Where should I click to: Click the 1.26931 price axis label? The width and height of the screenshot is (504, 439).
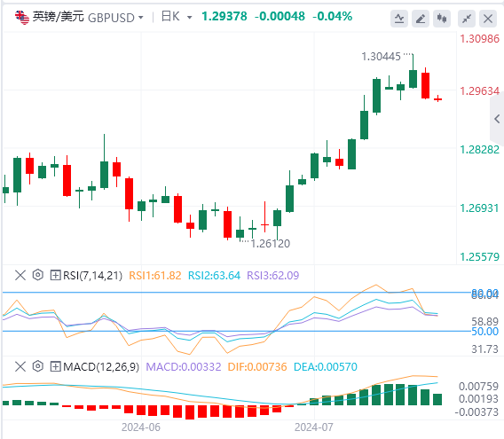click(479, 208)
